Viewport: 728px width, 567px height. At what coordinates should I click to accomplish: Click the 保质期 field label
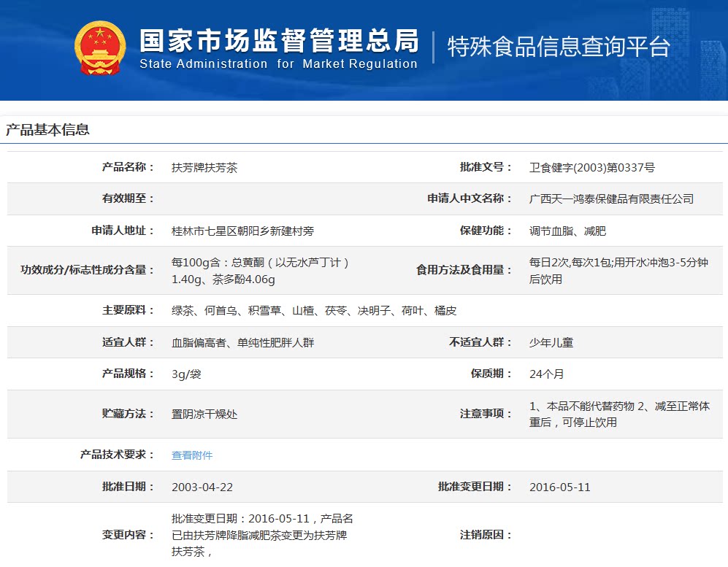(x=491, y=374)
